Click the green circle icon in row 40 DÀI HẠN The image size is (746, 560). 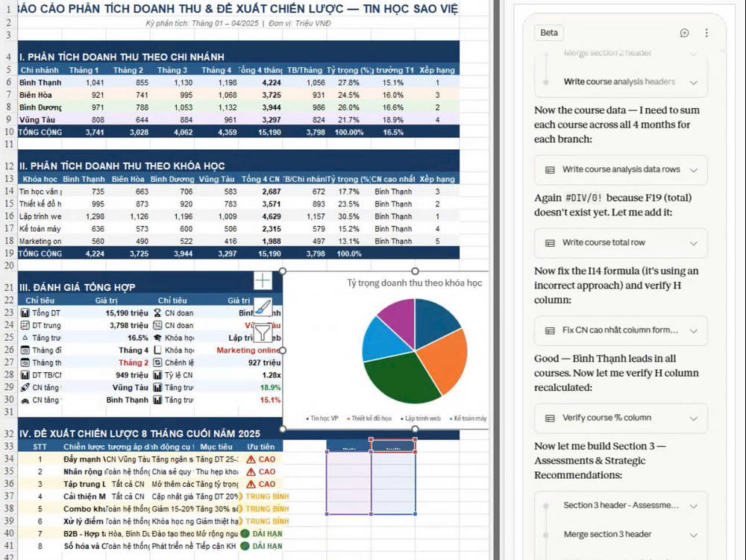click(x=245, y=533)
